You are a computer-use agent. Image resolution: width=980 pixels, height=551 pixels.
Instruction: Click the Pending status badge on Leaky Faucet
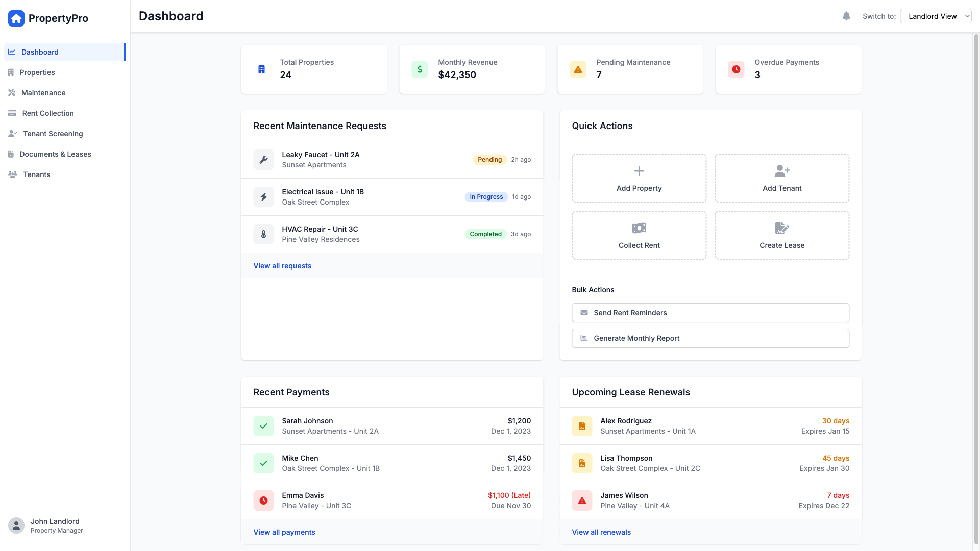tap(489, 159)
